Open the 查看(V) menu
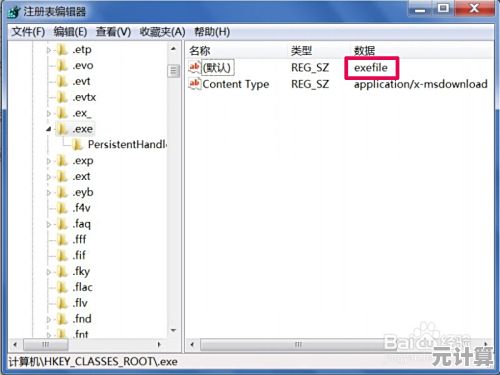Viewport: 500px width, 375px height. coord(113,32)
